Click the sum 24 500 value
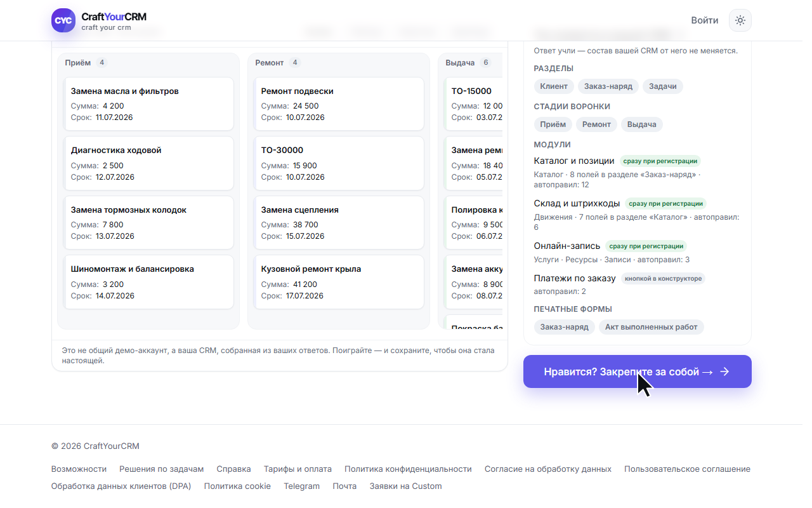 point(306,106)
